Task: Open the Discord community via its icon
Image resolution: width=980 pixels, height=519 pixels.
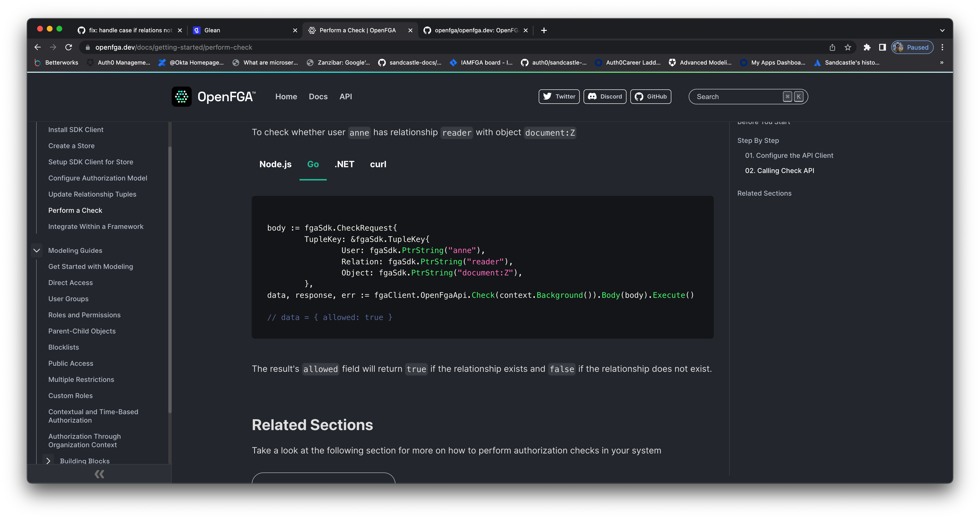Action: point(605,97)
